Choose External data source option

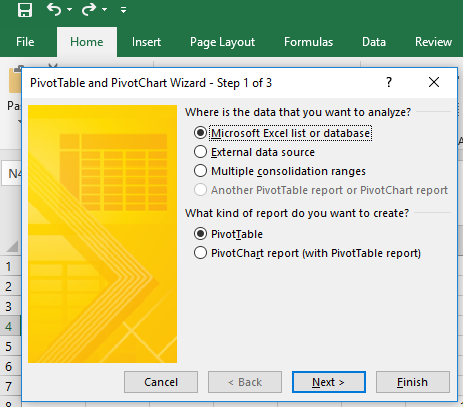tap(254, 152)
